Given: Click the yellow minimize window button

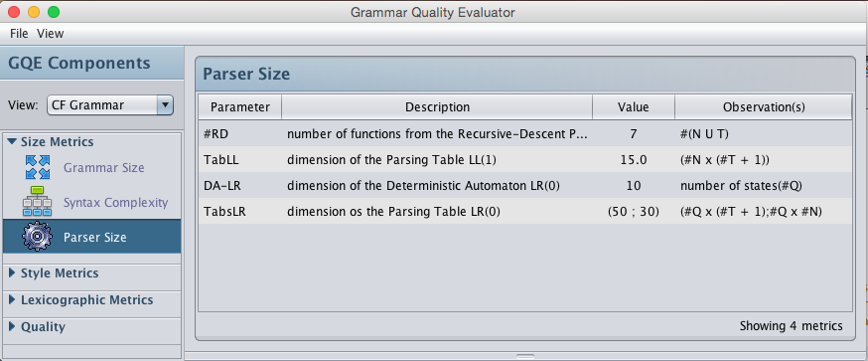Looking at the screenshot, I should (34, 12).
